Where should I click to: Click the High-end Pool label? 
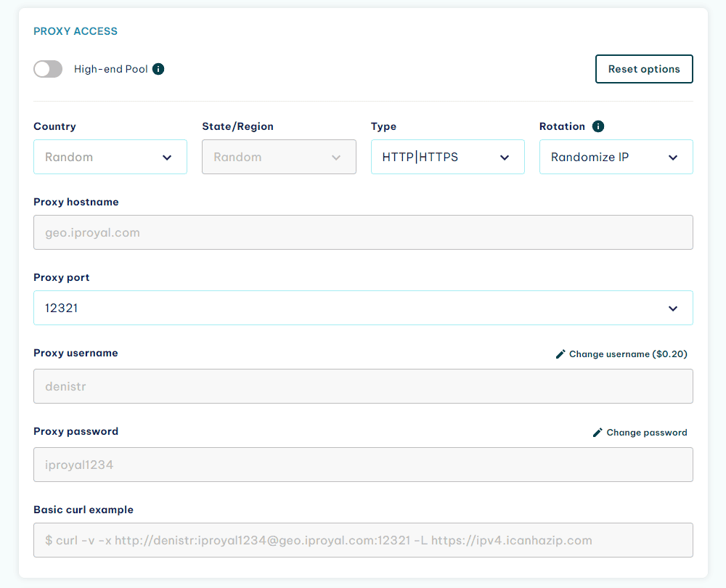coord(109,69)
